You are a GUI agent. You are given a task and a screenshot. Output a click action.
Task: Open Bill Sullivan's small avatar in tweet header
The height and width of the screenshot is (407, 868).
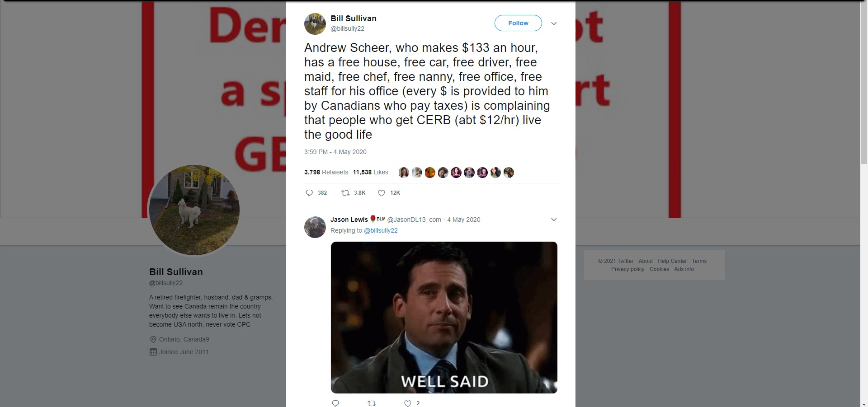click(x=315, y=23)
